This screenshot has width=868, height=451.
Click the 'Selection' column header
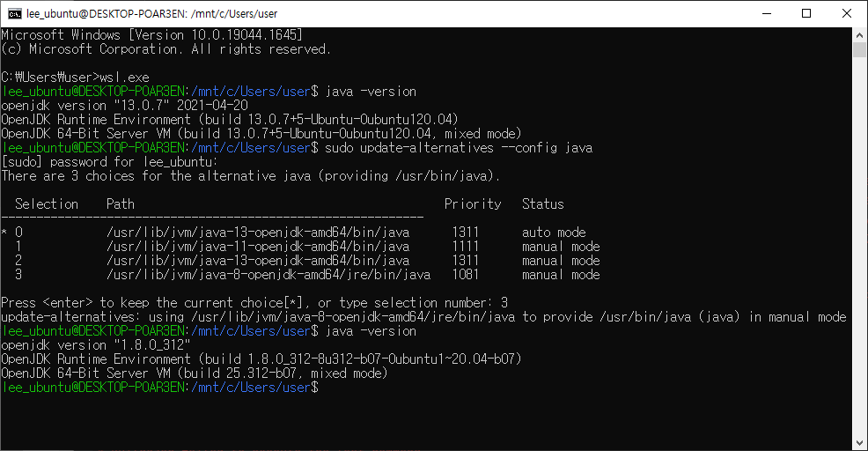(47, 203)
